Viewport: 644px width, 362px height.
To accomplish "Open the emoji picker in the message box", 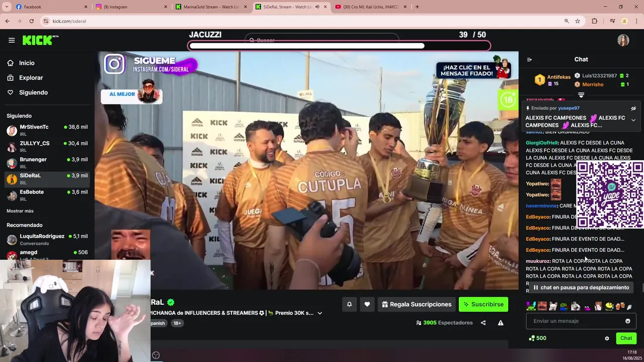I will coord(628,321).
